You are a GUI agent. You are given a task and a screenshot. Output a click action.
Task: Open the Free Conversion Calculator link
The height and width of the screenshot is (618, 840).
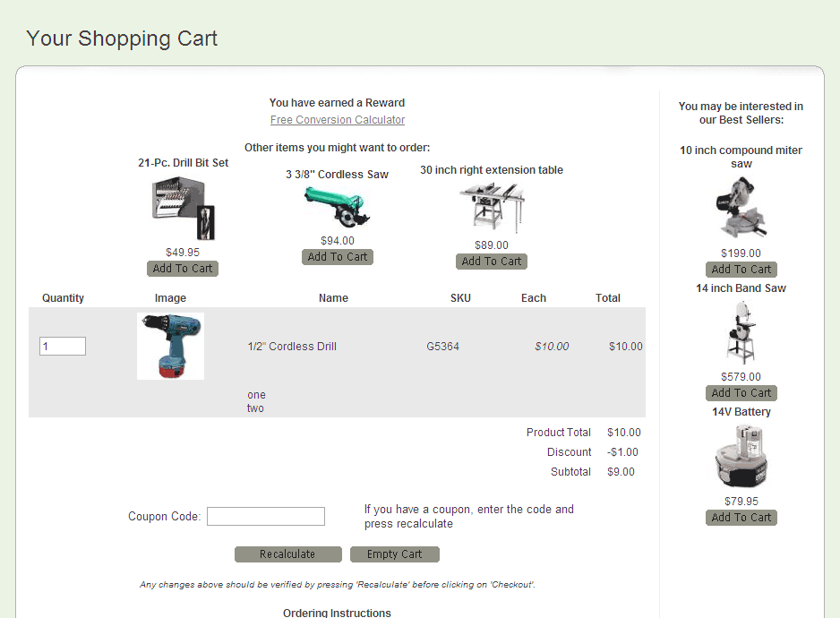pos(338,120)
